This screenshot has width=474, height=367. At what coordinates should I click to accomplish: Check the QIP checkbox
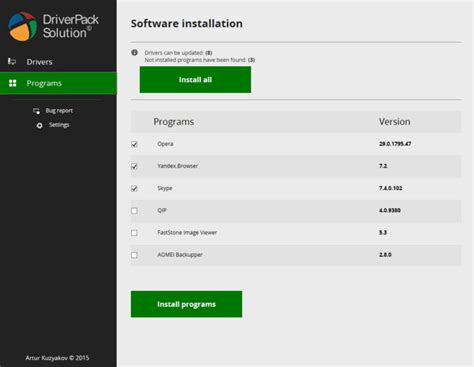click(x=134, y=211)
